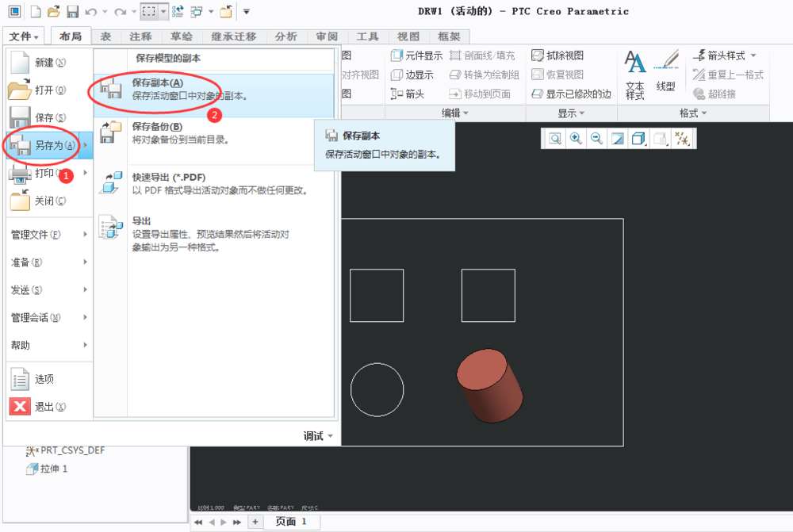Screen dimensions: 793x532
Task: Open the 调试 dropdown at menu bottom
Action: [318, 436]
